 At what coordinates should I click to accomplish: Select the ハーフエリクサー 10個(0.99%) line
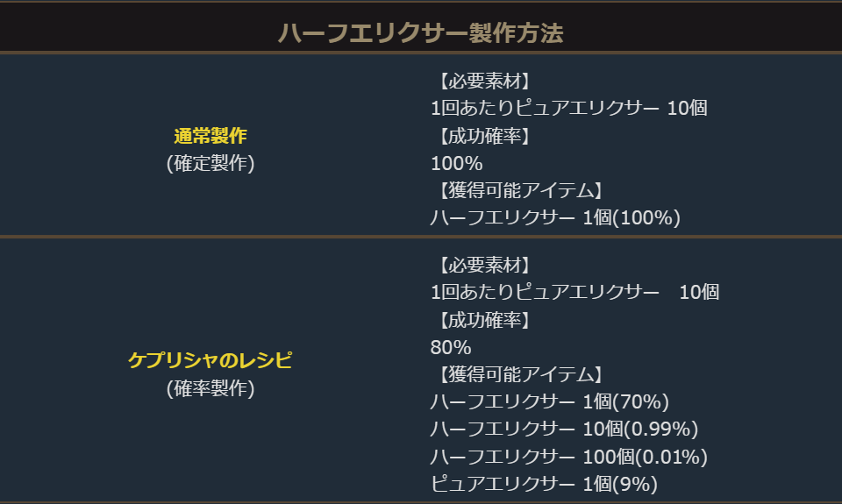(x=564, y=429)
